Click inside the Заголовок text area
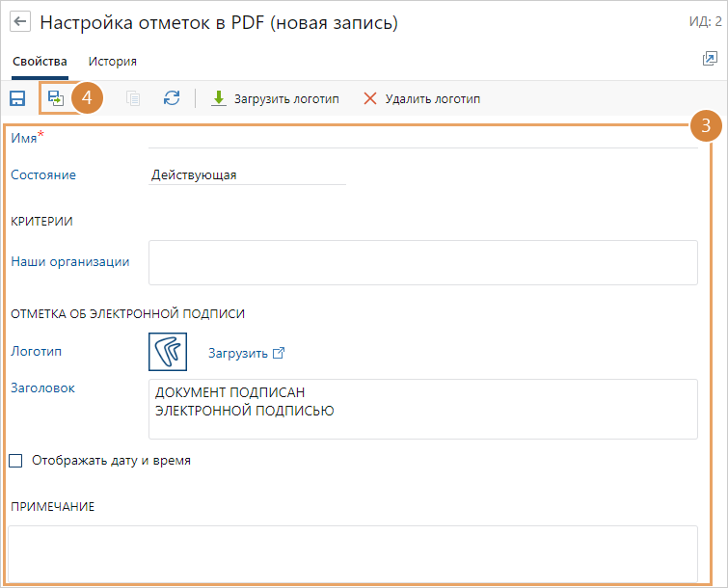Screen dimensions: 728x588 click(422, 409)
